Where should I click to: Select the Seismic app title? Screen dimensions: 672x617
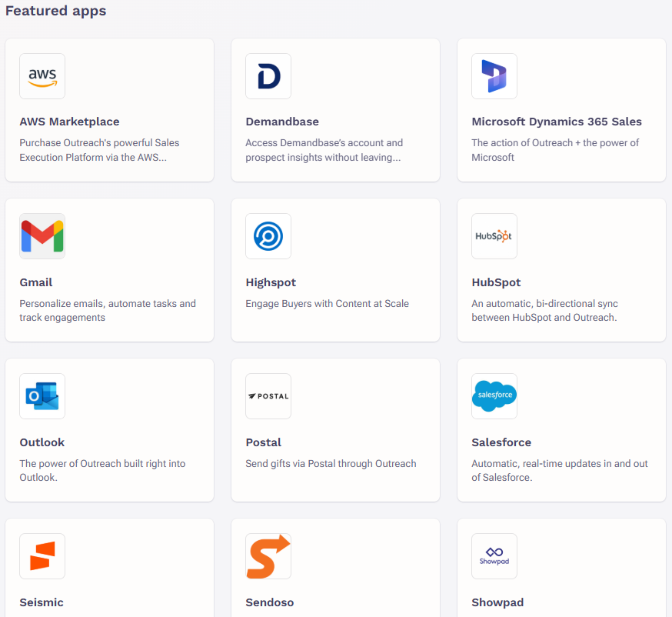click(42, 602)
